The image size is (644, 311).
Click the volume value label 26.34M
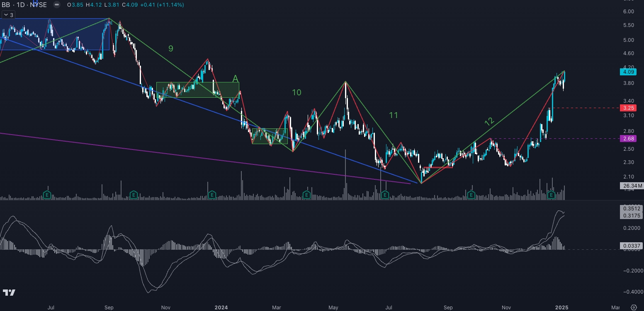click(631, 186)
